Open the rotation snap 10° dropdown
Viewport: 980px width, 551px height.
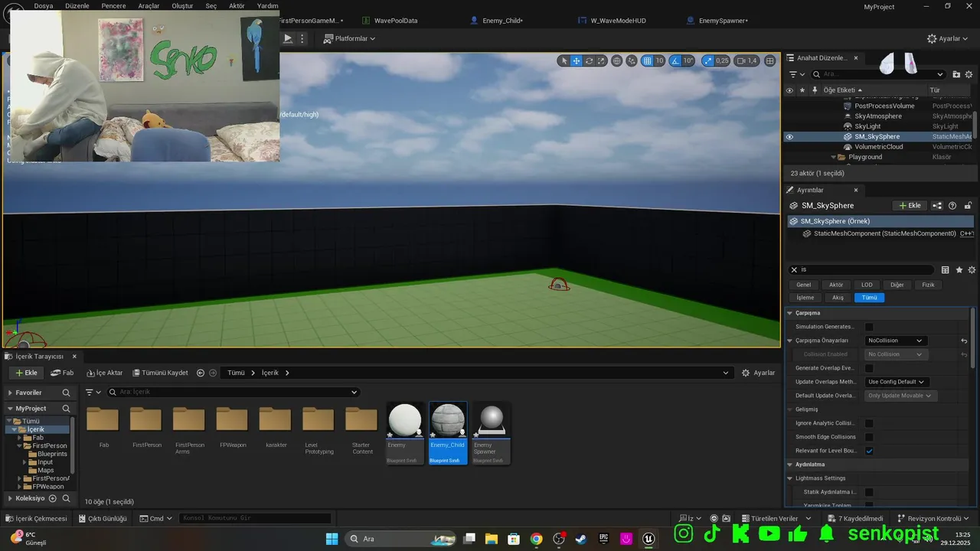point(688,60)
